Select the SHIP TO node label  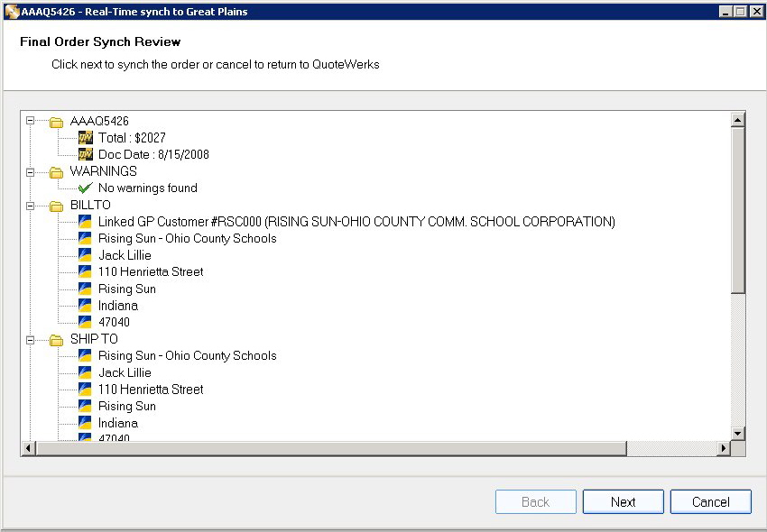click(94, 339)
